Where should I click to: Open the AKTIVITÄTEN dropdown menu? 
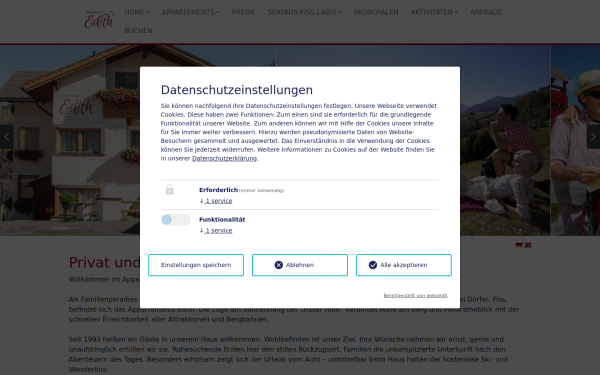pos(434,12)
